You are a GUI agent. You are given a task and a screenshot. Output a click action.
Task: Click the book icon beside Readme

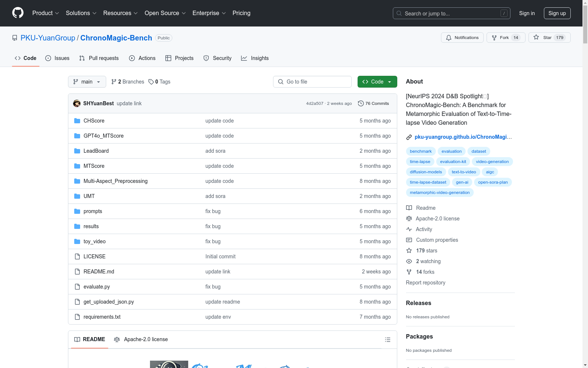(x=409, y=208)
